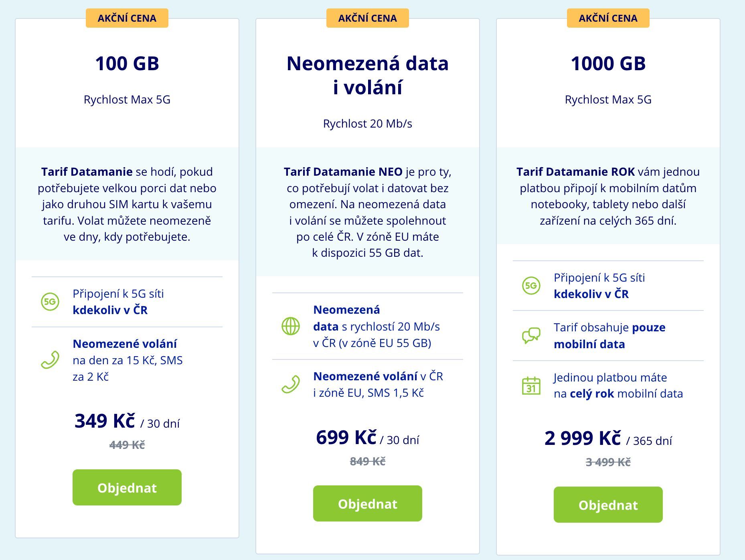Image resolution: width=745 pixels, height=560 pixels.
Task: Click the AKČNÍ CENA badge above 100 GB
Action: tap(127, 18)
